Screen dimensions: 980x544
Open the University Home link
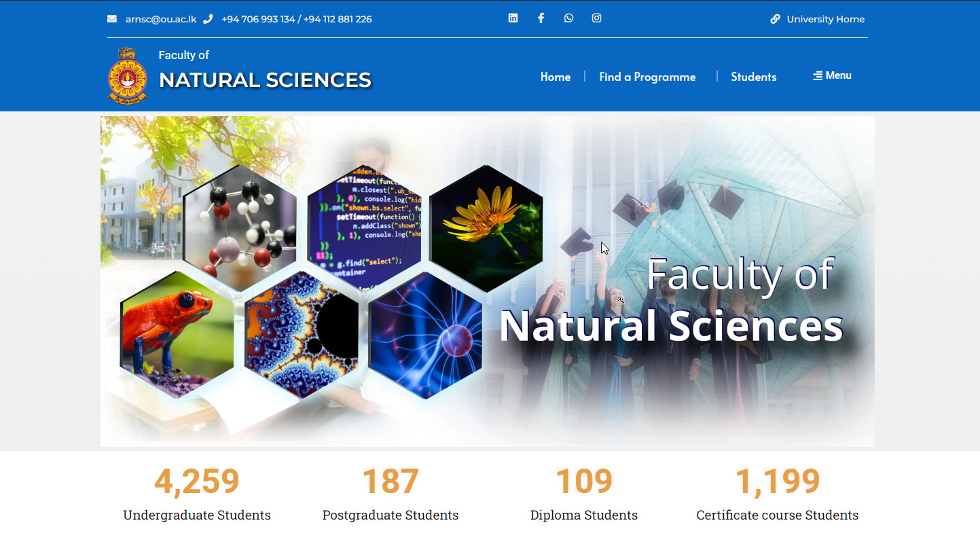825,19
